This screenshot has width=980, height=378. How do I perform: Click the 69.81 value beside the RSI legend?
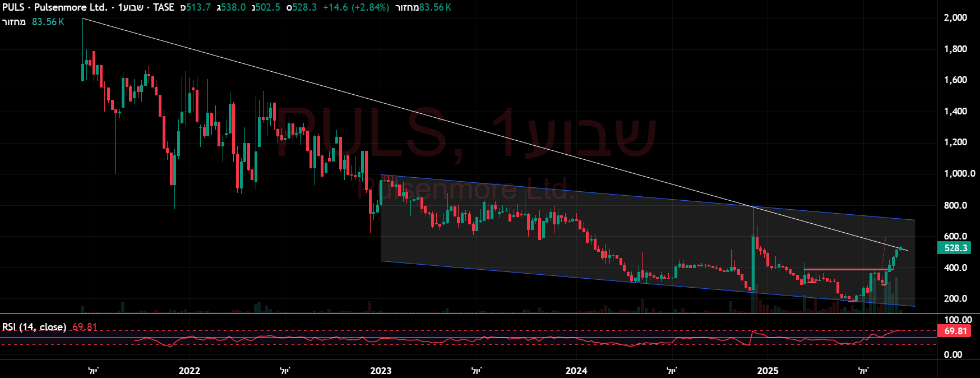click(x=85, y=327)
